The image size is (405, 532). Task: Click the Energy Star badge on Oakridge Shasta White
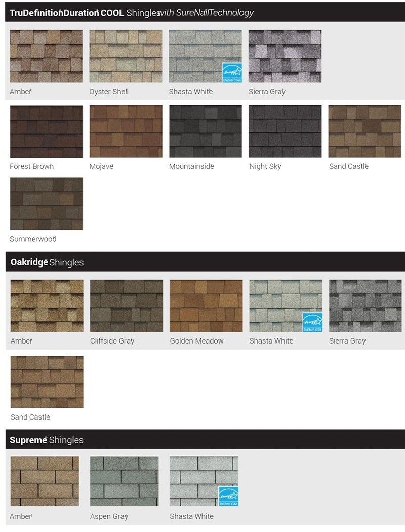pyautogui.click(x=312, y=322)
